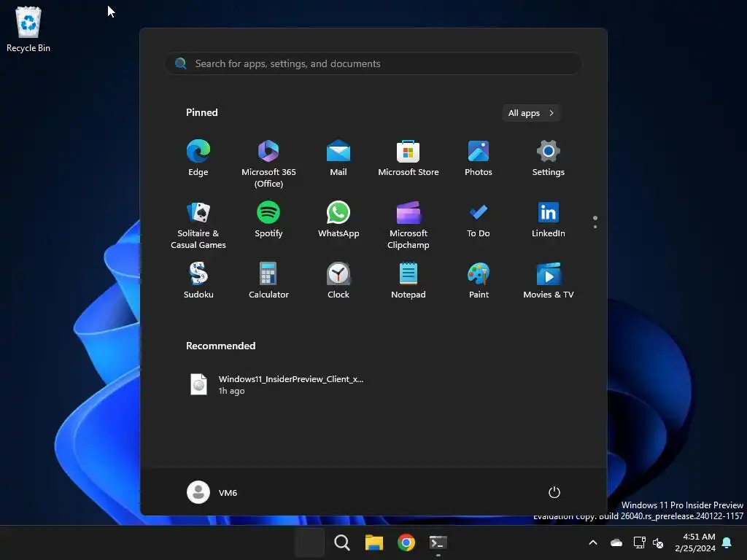Click the taskbar Search icon
The image size is (747, 560).
pos(341,542)
